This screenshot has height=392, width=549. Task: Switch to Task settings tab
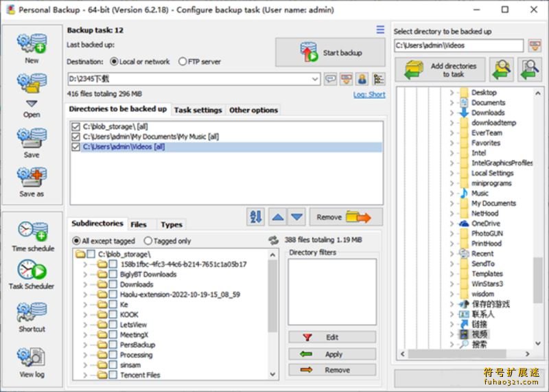click(x=198, y=110)
